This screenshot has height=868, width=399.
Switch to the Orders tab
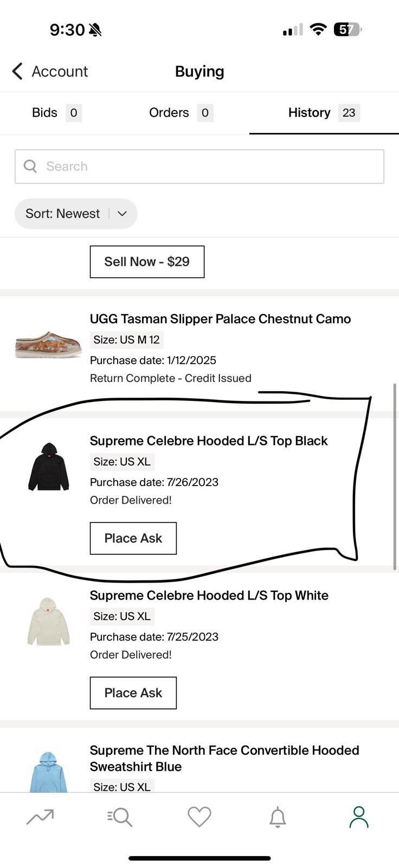coord(181,113)
